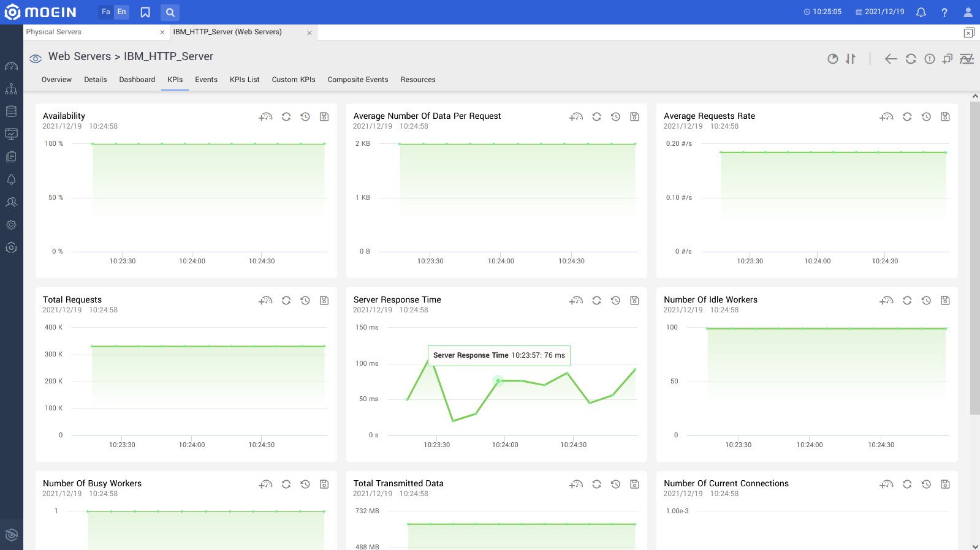
Task: Open the Dashboard tab
Action: coord(137,80)
